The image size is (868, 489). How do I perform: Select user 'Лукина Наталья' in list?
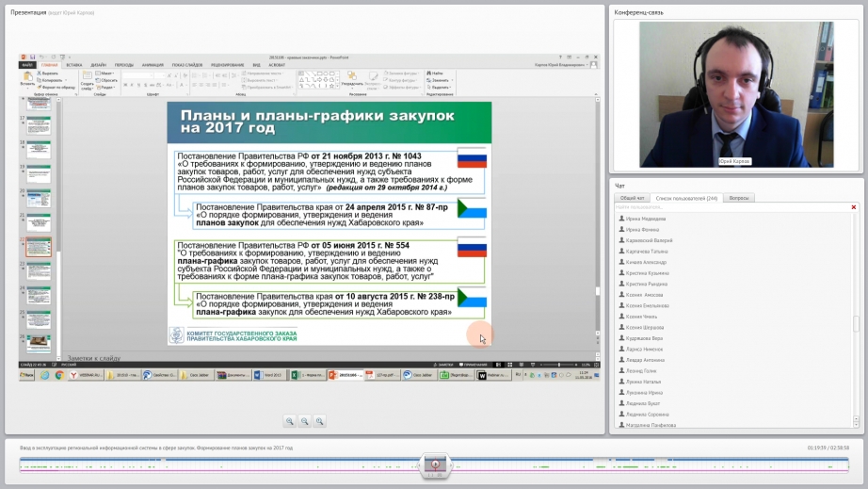click(x=643, y=382)
